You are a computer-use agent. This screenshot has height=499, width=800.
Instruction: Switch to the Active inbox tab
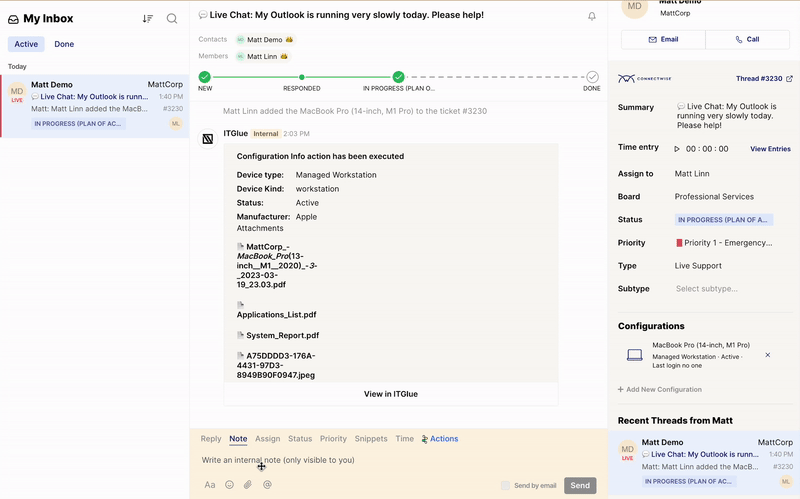coord(26,44)
